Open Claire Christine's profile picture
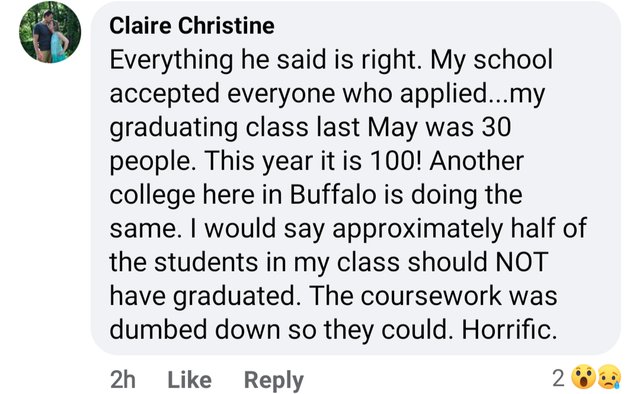This screenshot has height=394, width=640. point(50,32)
